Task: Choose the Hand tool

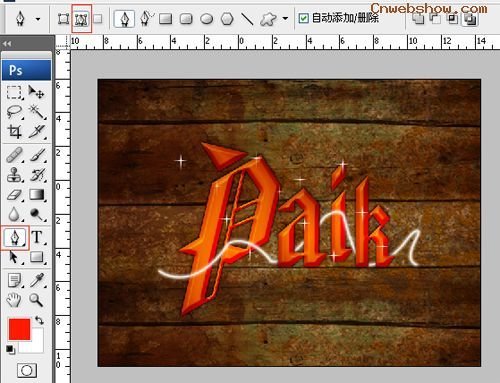Action: click(x=14, y=300)
